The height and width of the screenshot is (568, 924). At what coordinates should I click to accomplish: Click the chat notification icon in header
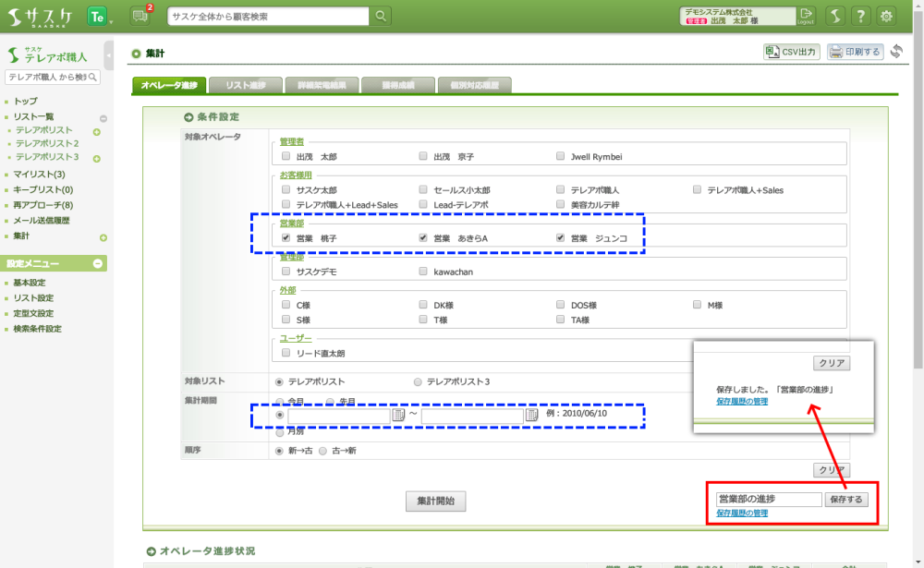tap(140, 16)
